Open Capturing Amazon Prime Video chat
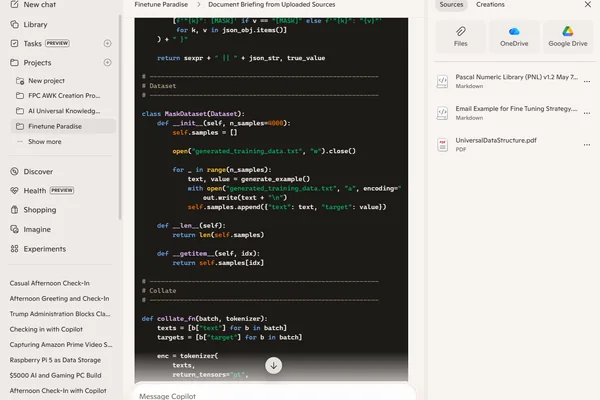Image resolution: width=600 pixels, height=400 pixels. [x=61, y=344]
